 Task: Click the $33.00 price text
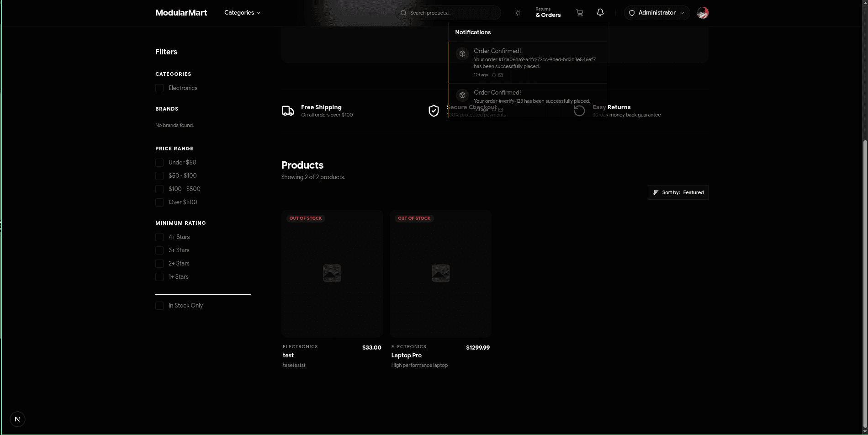click(x=372, y=348)
